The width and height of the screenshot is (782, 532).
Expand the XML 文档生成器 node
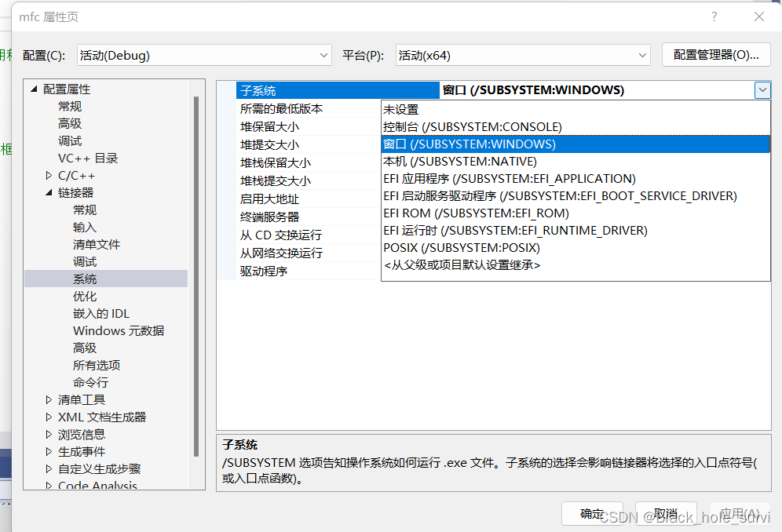pos(49,417)
